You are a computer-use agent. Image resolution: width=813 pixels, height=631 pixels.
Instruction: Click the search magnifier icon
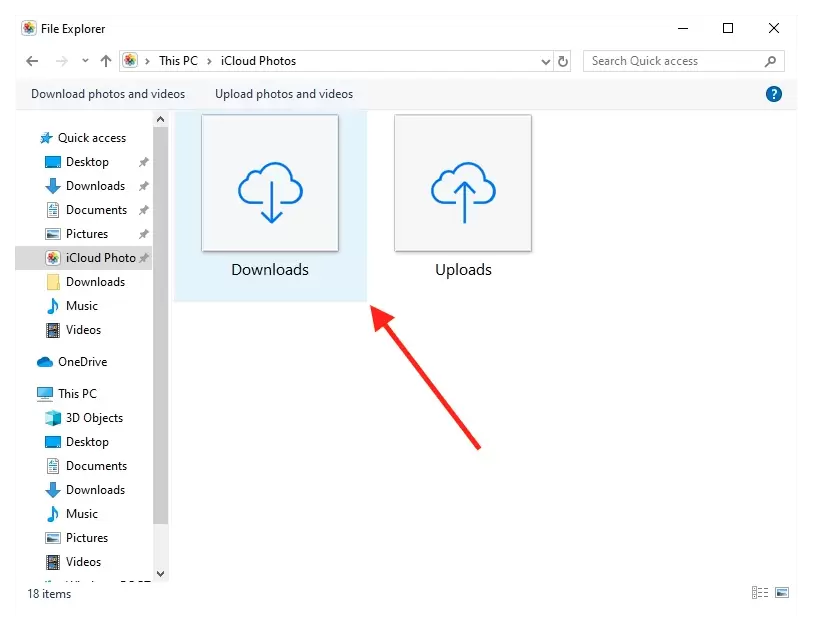(x=770, y=61)
